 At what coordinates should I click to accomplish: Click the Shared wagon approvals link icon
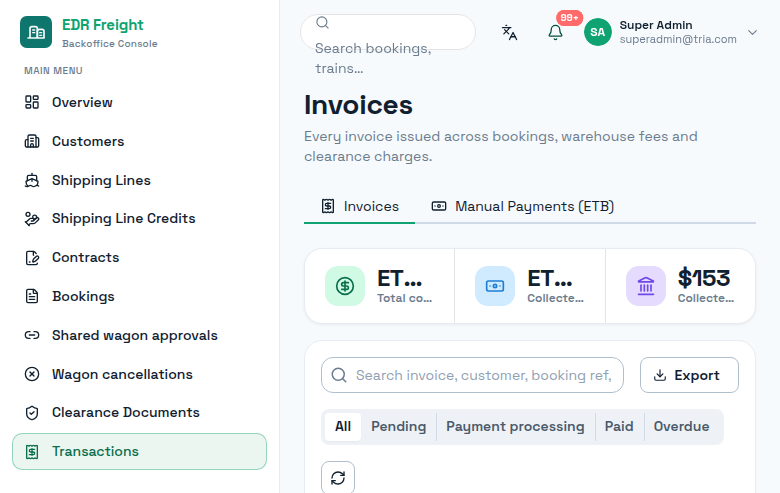click(x=32, y=335)
